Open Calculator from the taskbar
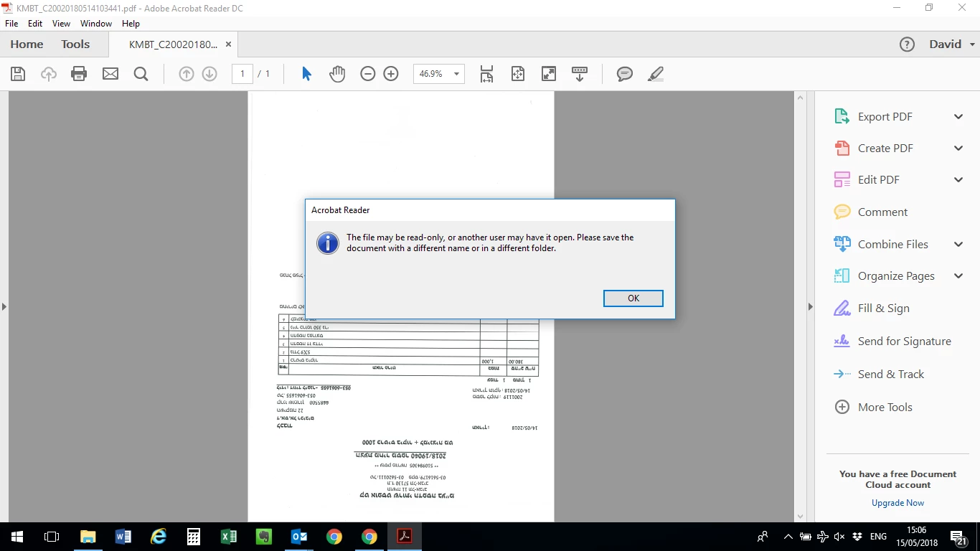This screenshot has height=551, width=980. pyautogui.click(x=194, y=537)
